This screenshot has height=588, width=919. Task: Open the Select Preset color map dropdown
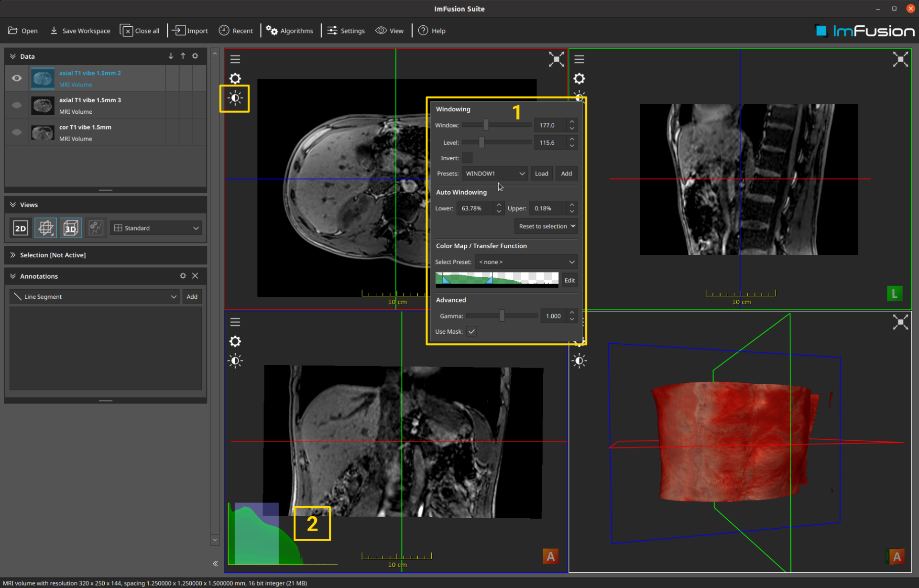[526, 262]
